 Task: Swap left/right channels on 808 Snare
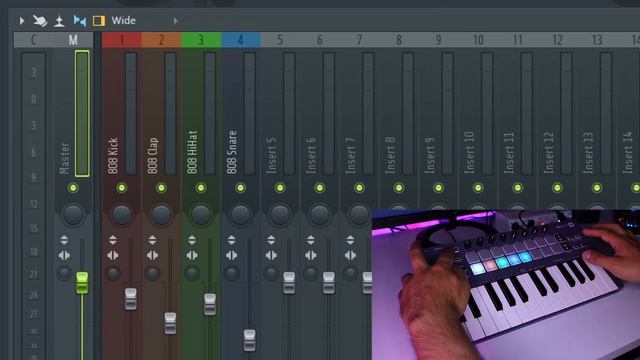[231, 256]
